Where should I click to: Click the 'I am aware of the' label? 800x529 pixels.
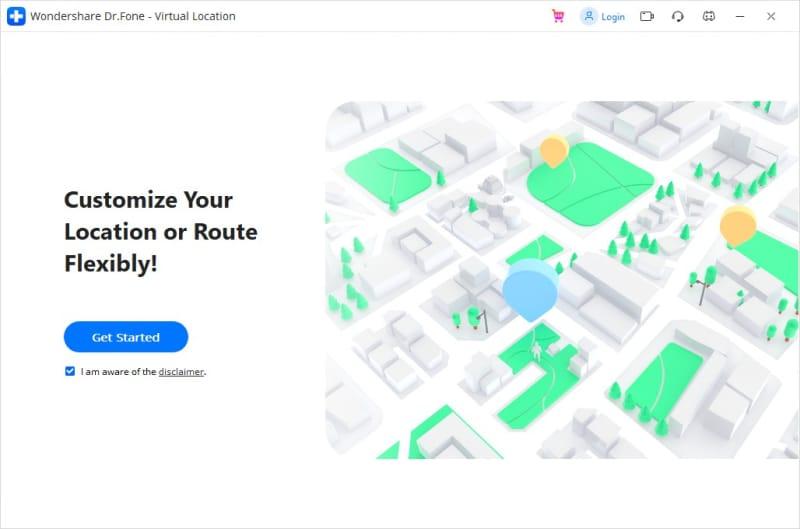[119, 372]
